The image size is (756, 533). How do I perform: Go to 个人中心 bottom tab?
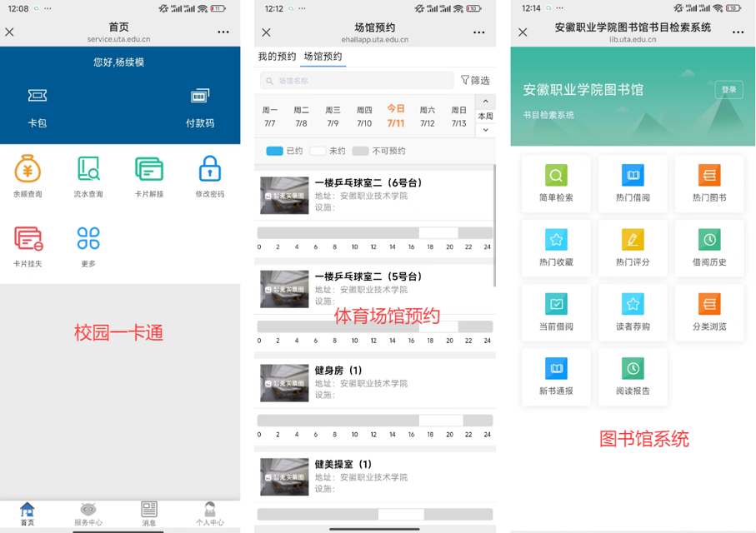[210, 513]
